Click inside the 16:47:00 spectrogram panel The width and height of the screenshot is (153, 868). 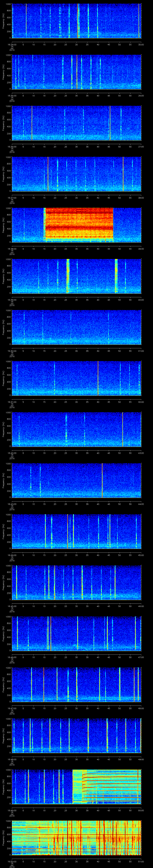point(76,685)
